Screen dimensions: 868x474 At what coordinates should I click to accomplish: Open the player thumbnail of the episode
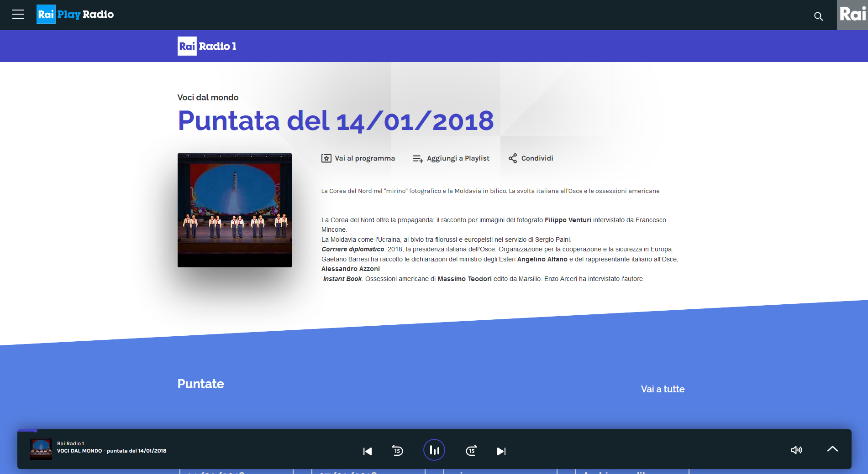pyautogui.click(x=41, y=449)
